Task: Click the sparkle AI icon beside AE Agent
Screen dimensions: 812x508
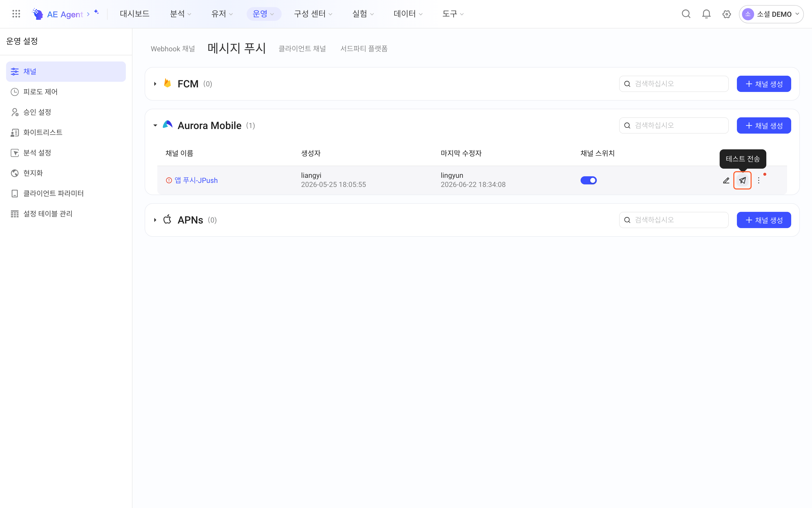Action: coord(96,12)
